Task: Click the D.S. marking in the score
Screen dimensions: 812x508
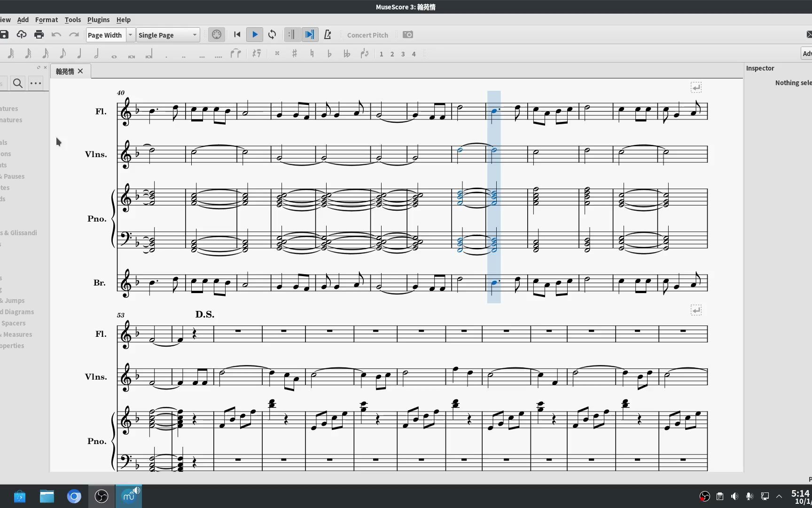Action: 205,314
